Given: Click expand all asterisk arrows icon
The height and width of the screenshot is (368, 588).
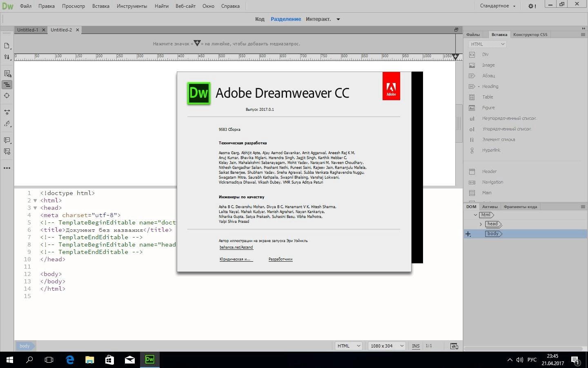Looking at the screenshot, I should tap(7, 112).
